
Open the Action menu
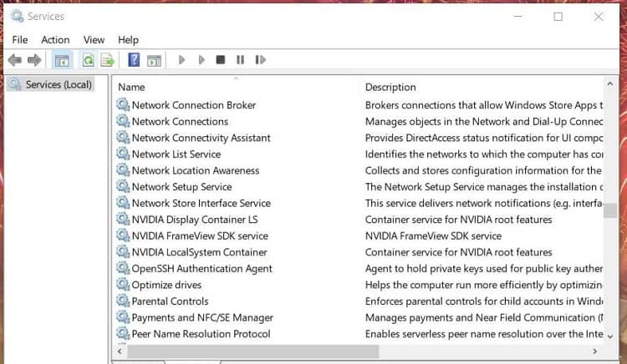coord(55,40)
